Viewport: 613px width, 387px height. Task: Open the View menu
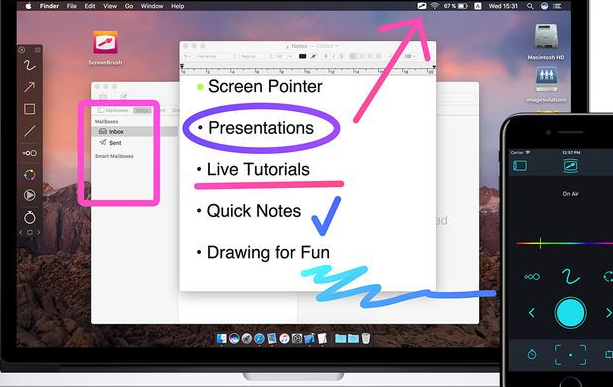[x=110, y=6]
